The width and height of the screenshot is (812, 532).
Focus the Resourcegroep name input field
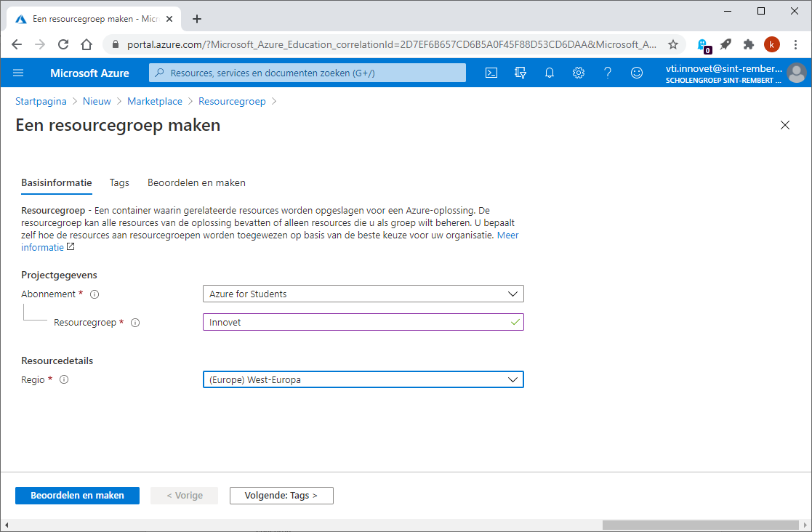(x=363, y=322)
